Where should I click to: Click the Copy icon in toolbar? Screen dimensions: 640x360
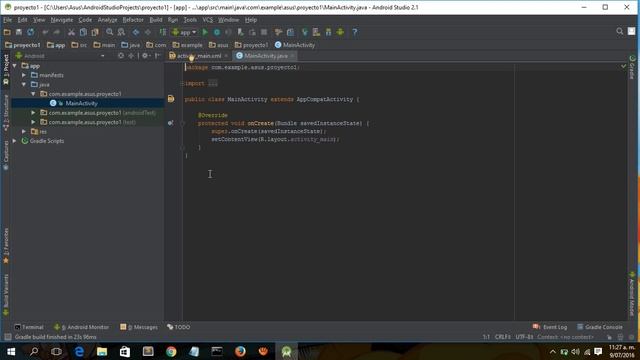click(x=83, y=32)
